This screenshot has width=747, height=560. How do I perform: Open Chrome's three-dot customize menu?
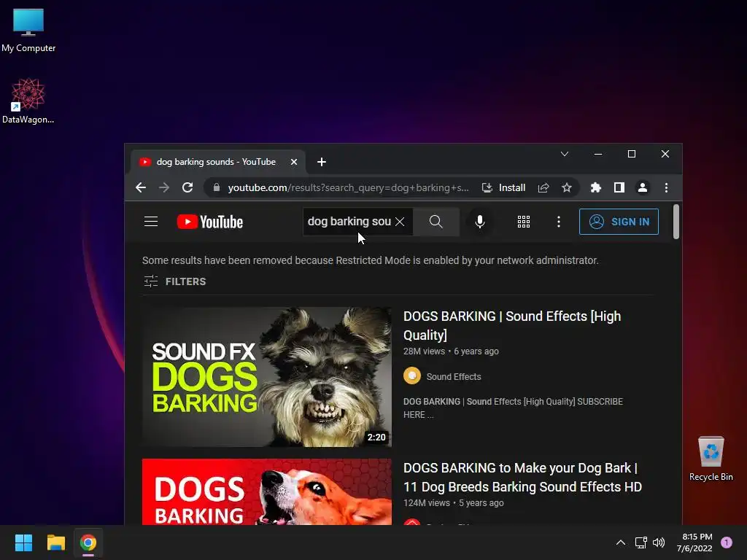coord(666,187)
